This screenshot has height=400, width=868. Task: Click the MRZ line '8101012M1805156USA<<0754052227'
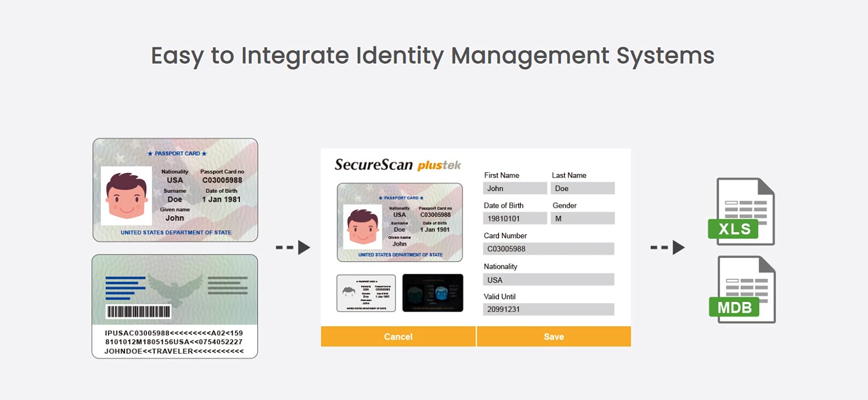174,342
